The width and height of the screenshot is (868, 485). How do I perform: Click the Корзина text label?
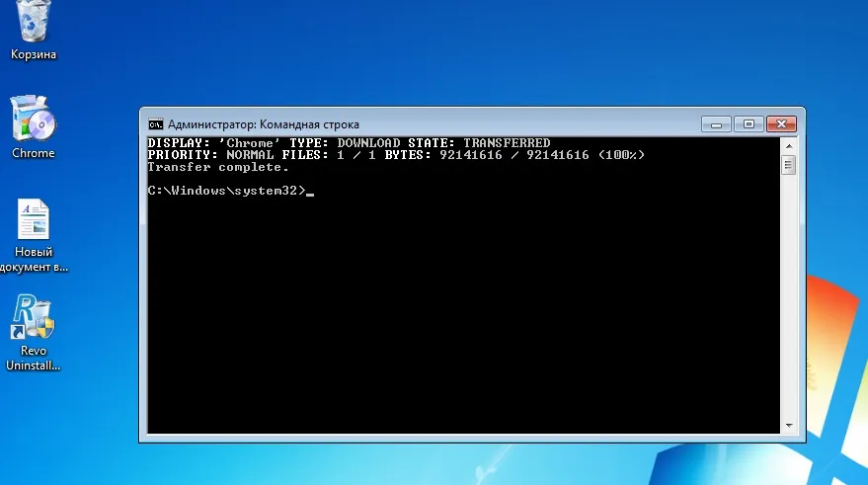(34, 54)
